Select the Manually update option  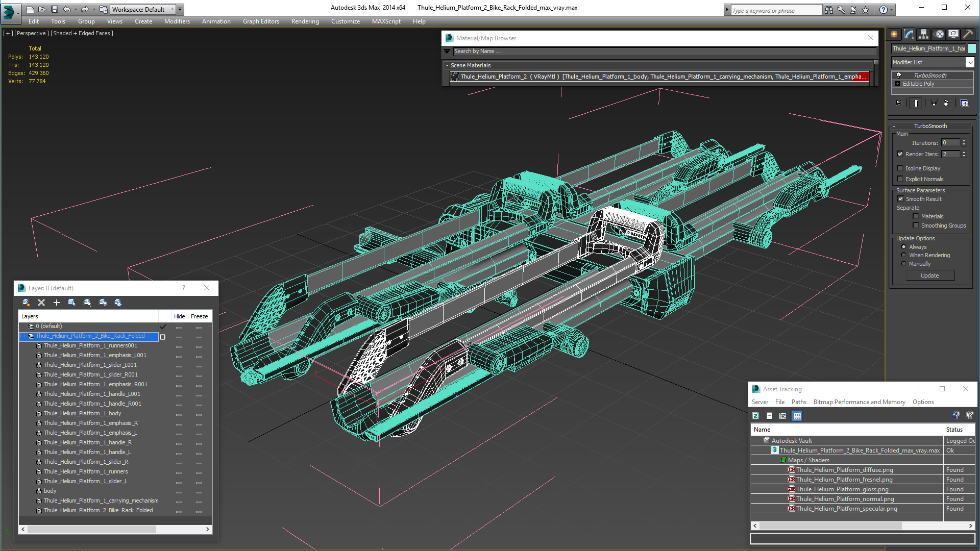903,264
